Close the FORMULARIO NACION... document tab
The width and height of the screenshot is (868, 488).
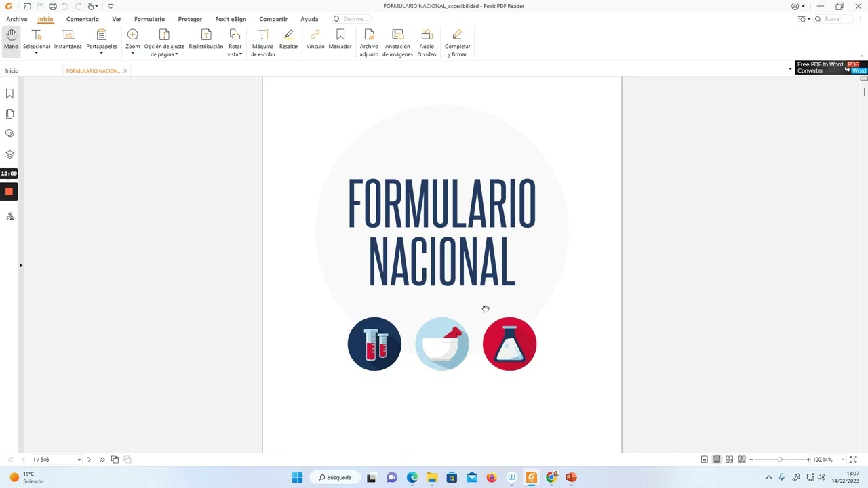click(125, 70)
